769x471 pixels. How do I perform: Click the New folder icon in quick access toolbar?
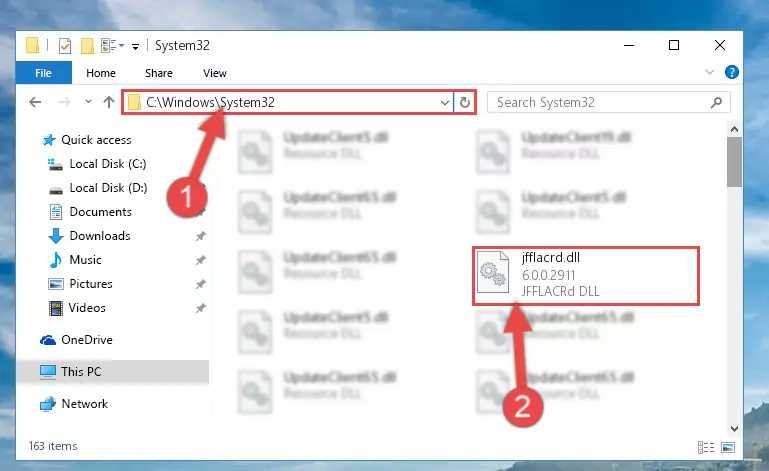87,46
